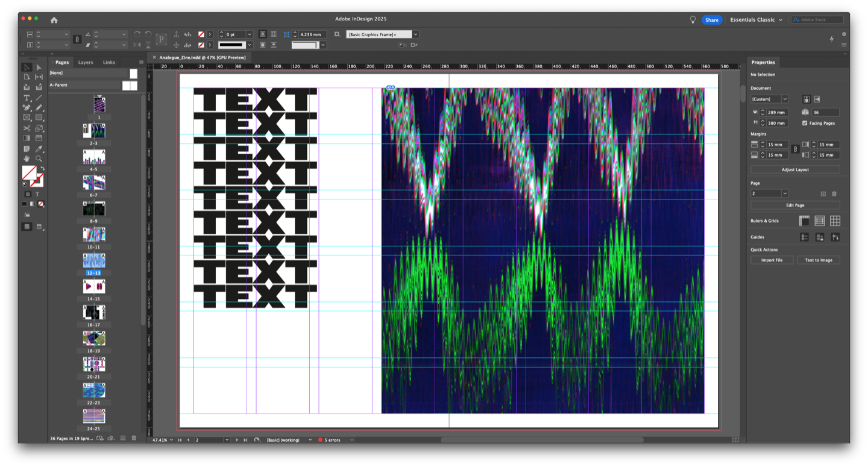
Task: Click the Home icon
Action: 54,20
